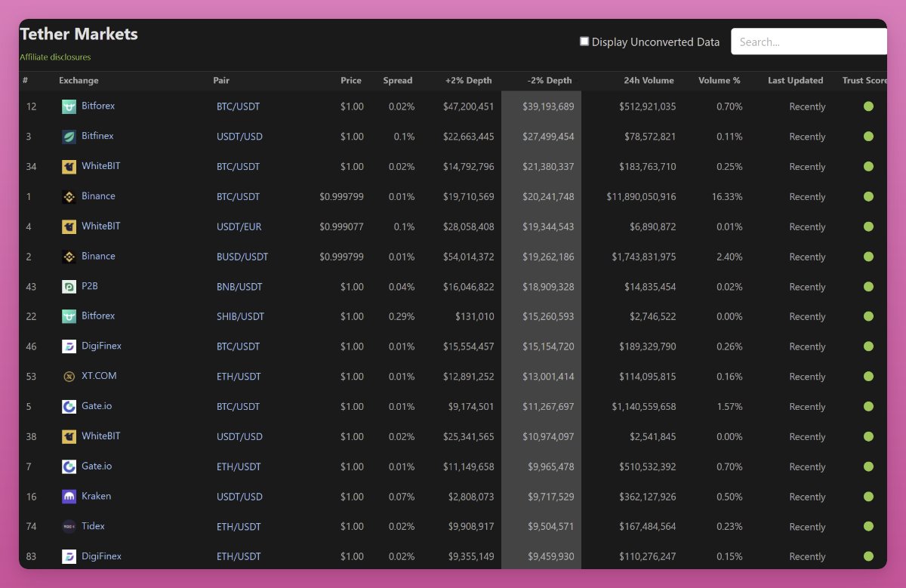
Task: Open the P2B exchange link
Action: click(90, 286)
